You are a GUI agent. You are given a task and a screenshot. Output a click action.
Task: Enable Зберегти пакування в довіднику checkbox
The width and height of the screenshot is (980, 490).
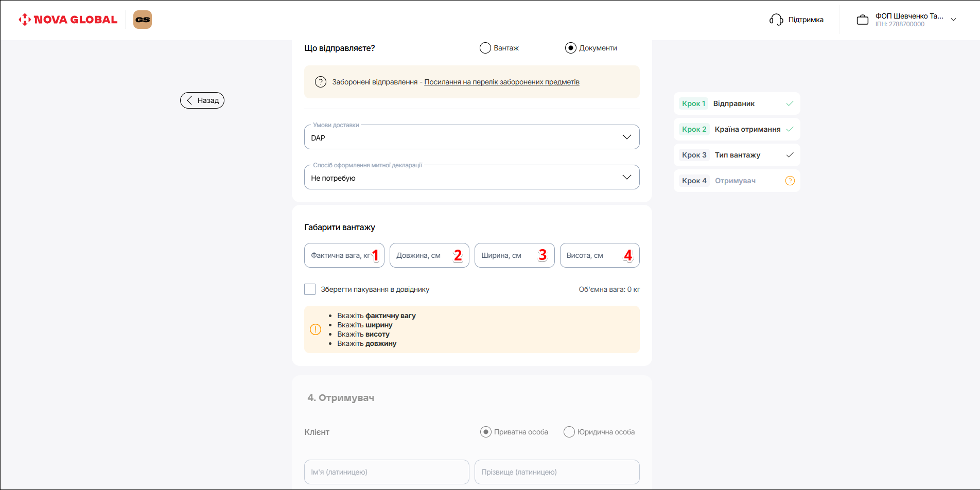click(310, 289)
